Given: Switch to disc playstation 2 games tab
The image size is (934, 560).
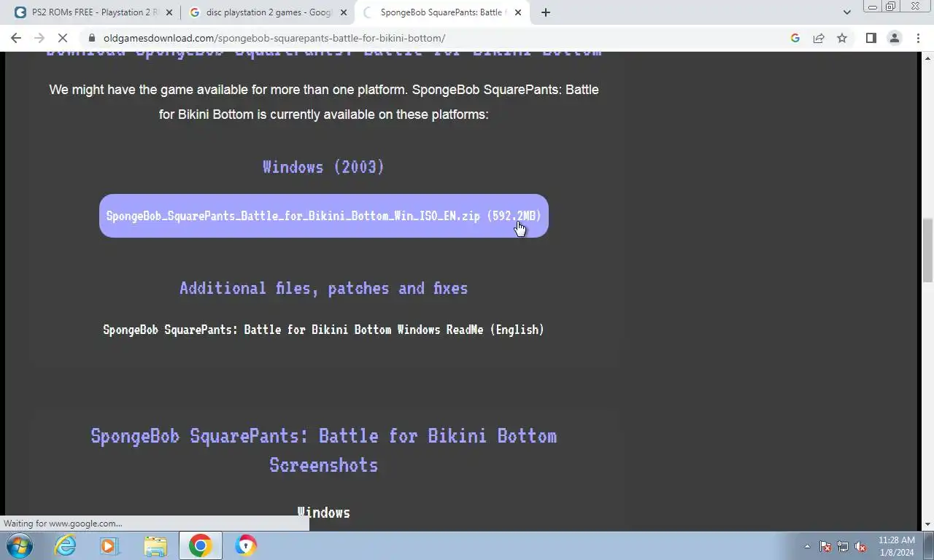Looking at the screenshot, I should click(x=266, y=12).
